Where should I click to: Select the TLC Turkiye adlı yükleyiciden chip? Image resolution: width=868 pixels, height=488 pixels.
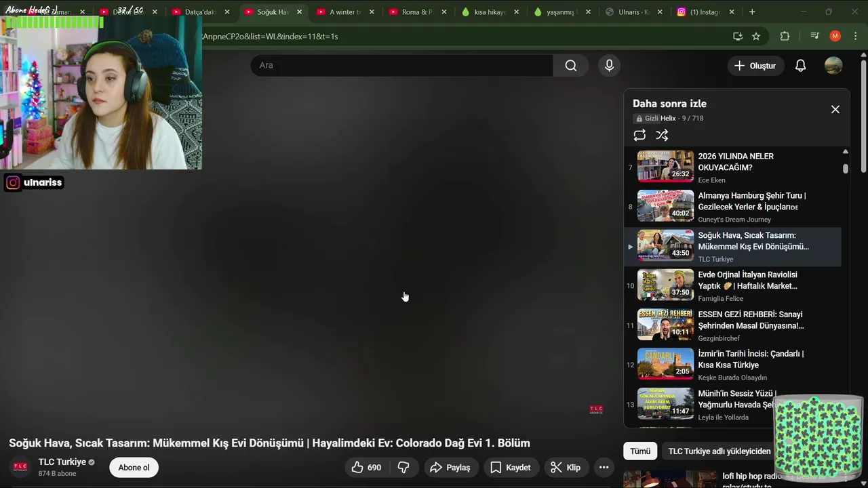719,451
